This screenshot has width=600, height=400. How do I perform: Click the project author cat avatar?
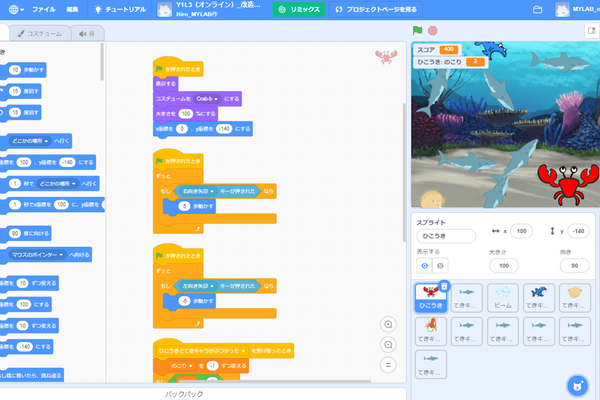[165, 10]
